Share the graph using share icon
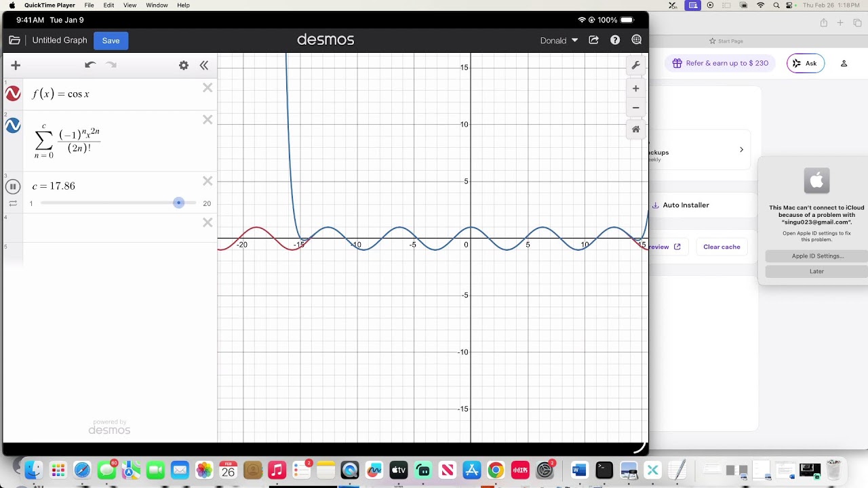The height and width of the screenshot is (488, 868). pos(594,41)
